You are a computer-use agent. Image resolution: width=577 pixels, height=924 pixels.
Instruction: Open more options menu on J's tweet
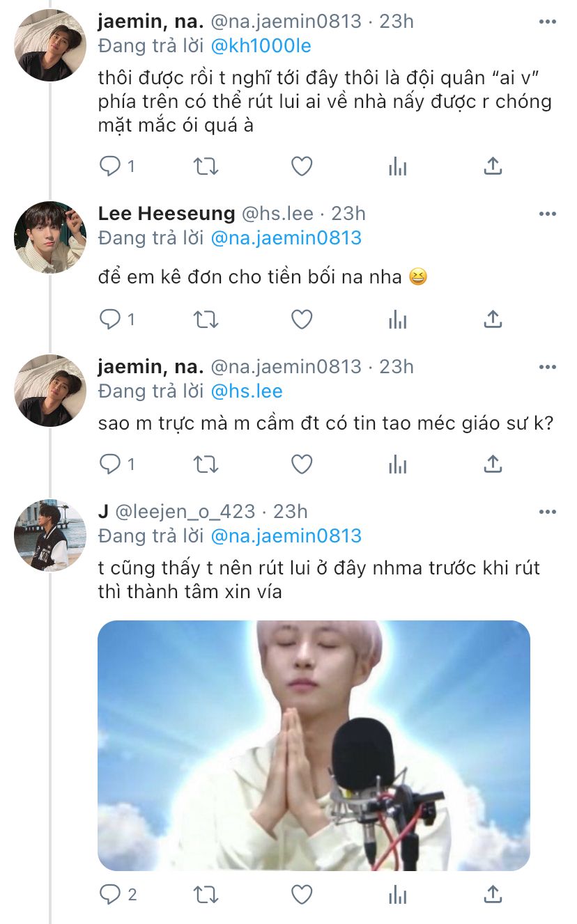coord(548,512)
